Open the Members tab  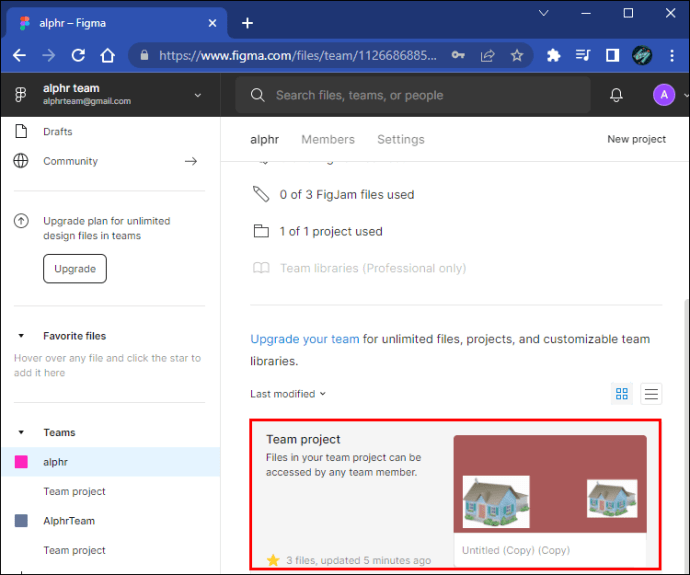[x=328, y=140]
